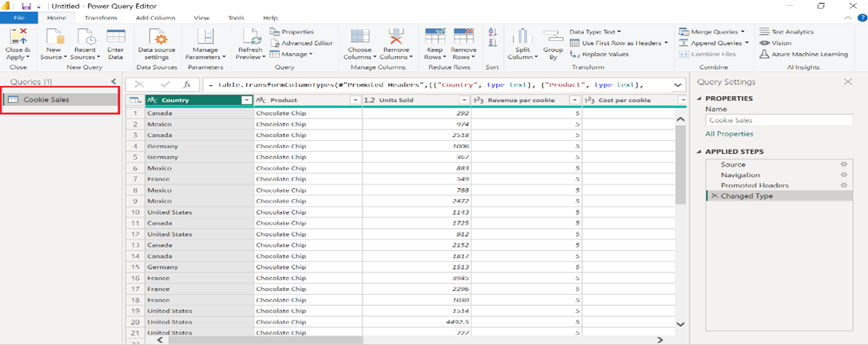The image size is (868, 345).
Task: Collapse the Queries pane
Action: pos(113,81)
